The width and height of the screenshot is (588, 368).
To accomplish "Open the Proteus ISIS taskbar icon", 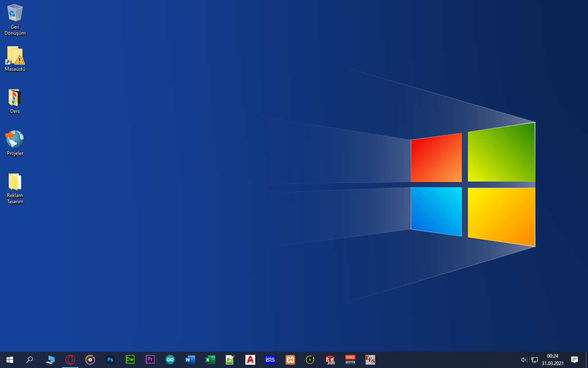I will coord(270,360).
